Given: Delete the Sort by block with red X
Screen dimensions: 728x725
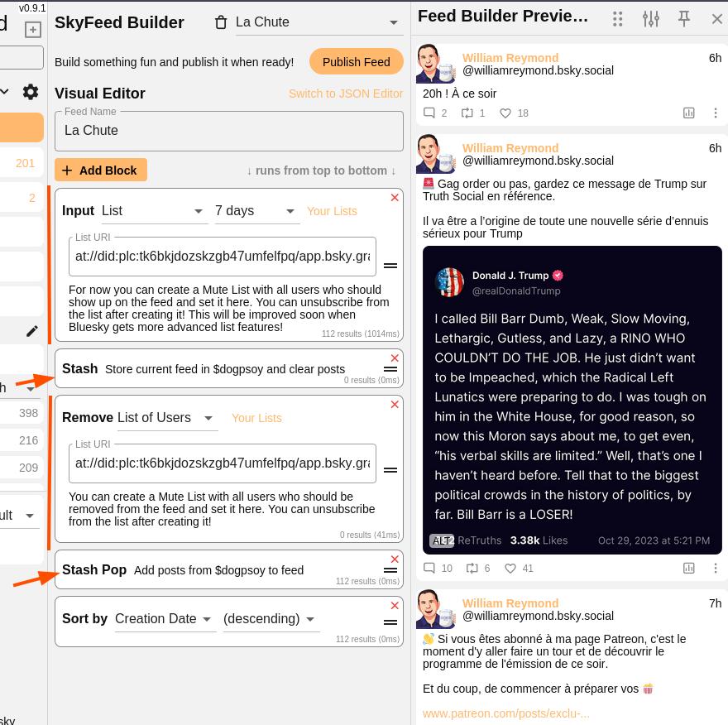Looking at the screenshot, I should click(x=395, y=606).
